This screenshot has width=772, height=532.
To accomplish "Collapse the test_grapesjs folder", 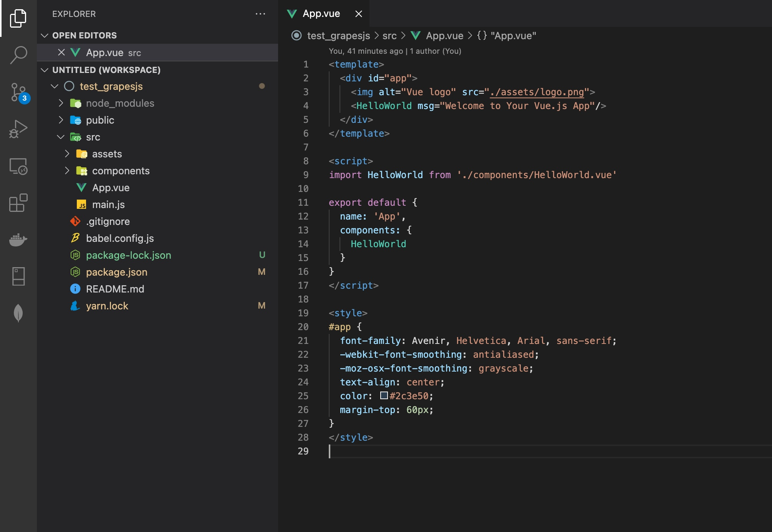I will [55, 86].
